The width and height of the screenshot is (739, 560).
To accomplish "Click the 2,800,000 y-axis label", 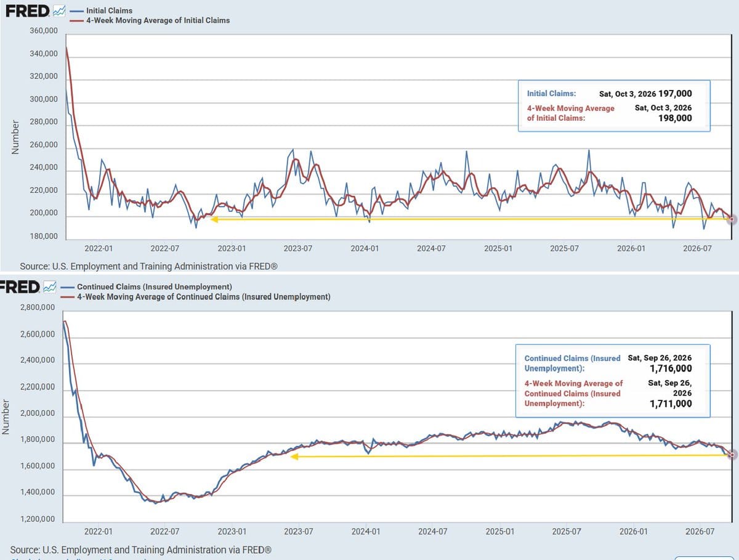I will [x=37, y=307].
